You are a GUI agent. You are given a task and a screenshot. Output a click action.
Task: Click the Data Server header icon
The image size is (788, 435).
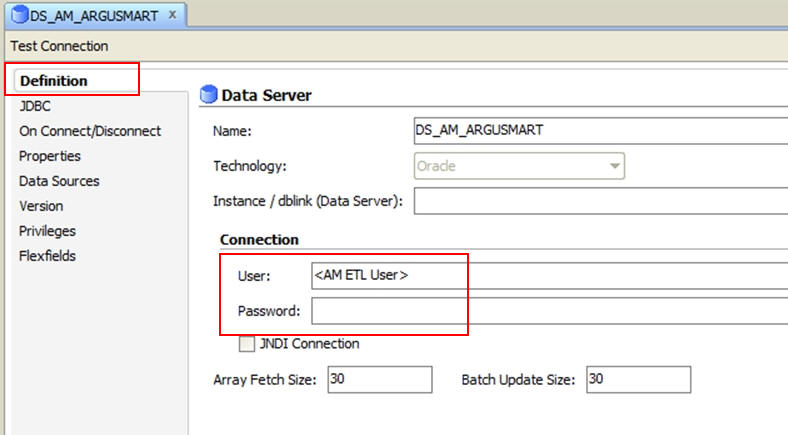tap(209, 94)
